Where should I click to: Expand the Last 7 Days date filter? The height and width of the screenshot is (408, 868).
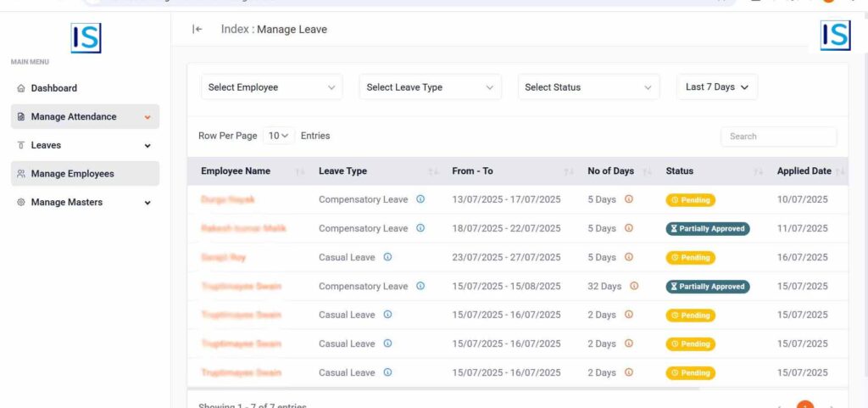coord(716,87)
